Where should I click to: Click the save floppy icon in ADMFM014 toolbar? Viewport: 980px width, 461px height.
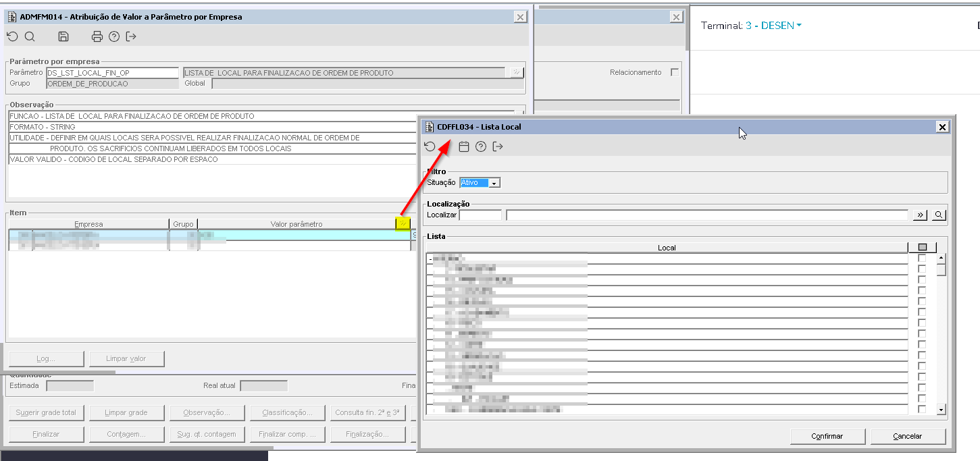pyautogui.click(x=63, y=36)
